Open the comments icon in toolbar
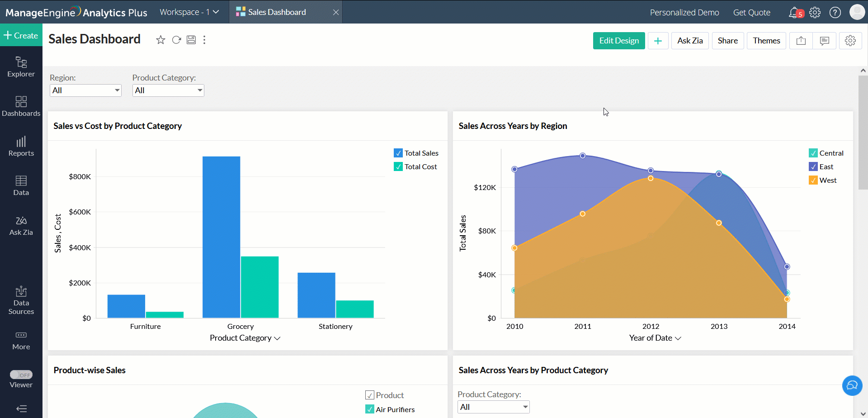Screen dimensions: 868x418 pos(824,41)
